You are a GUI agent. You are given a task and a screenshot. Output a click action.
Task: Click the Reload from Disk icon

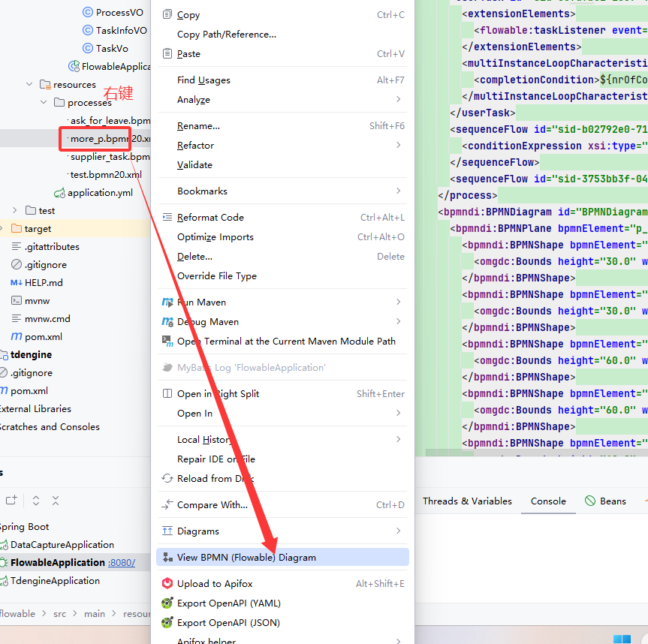[x=167, y=478]
